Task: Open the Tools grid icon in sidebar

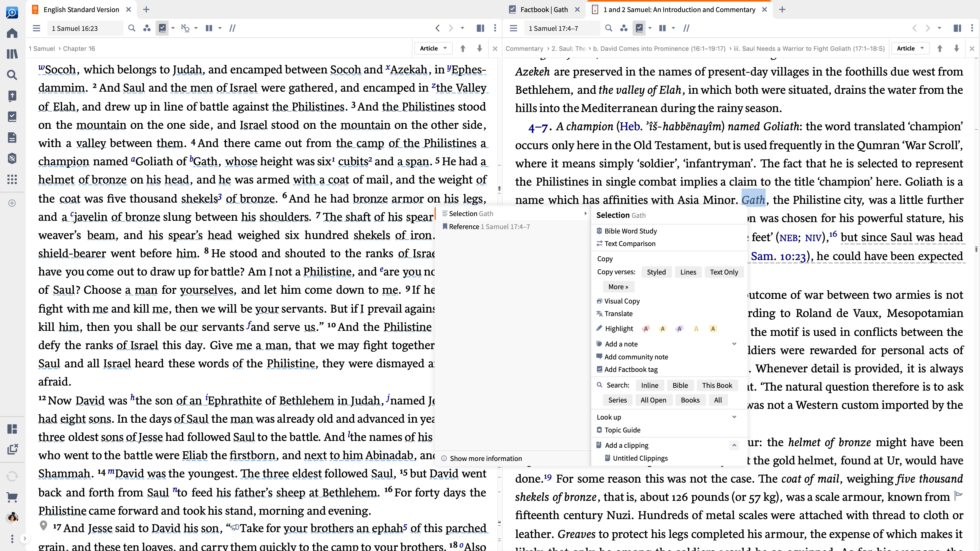Action: click(x=12, y=179)
